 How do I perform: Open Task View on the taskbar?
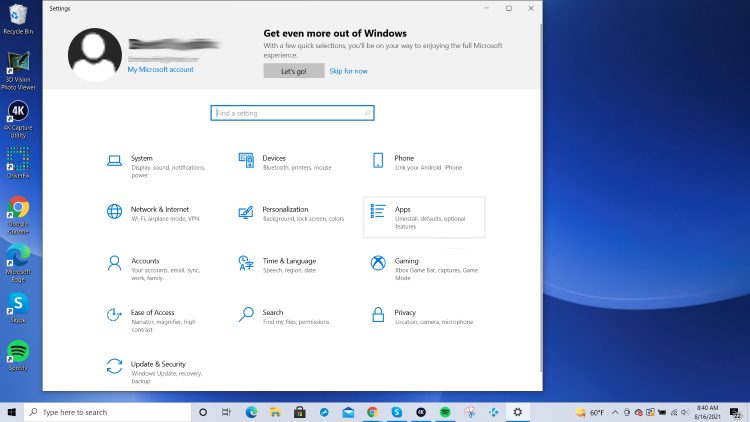(226, 412)
